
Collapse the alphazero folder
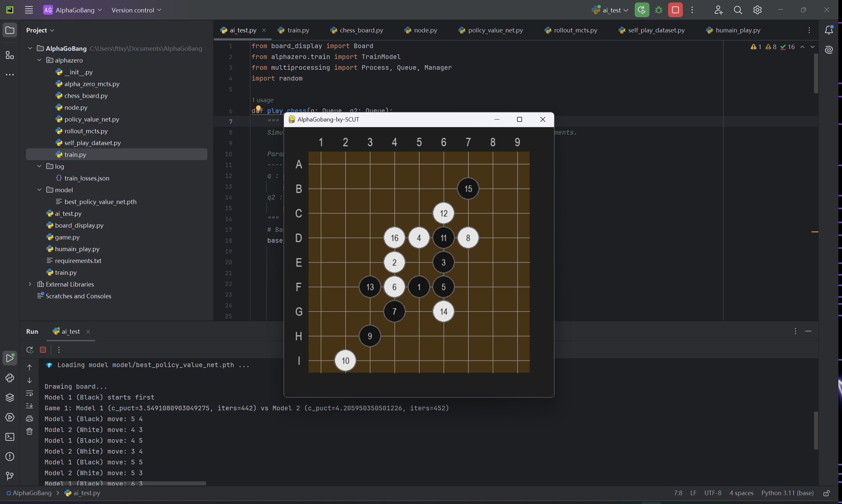(x=39, y=60)
